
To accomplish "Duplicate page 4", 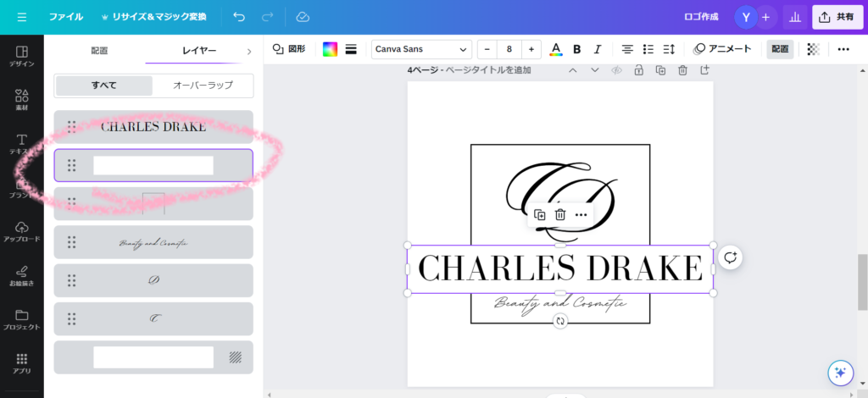I will 660,70.
